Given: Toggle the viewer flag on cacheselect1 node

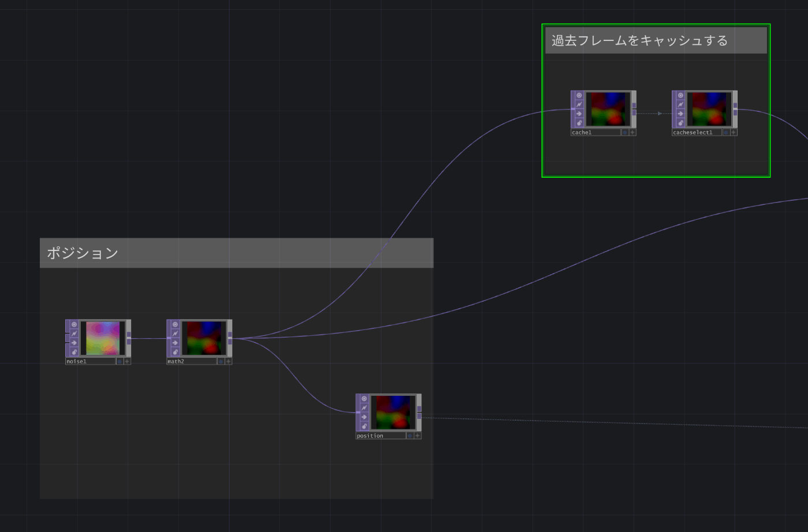Looking at the screenshot, I should click(681, 95).
